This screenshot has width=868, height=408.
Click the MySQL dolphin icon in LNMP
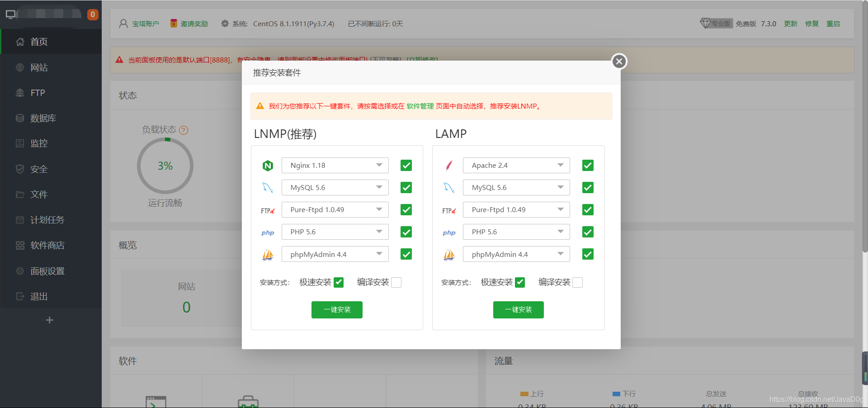pos(268,188)
